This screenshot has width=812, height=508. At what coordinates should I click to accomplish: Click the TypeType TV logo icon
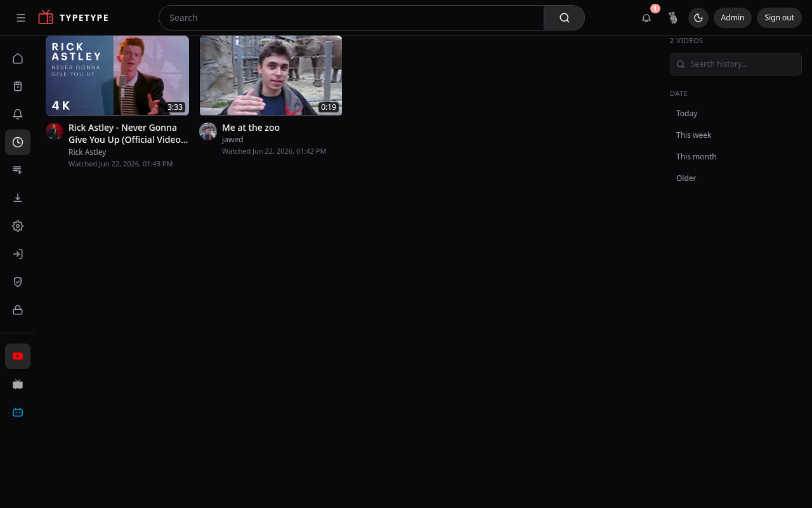tap(46, 17)
